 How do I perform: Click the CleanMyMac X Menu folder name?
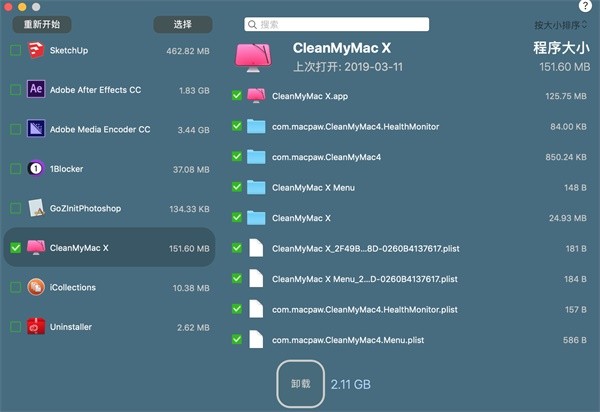tap(313, 188)
